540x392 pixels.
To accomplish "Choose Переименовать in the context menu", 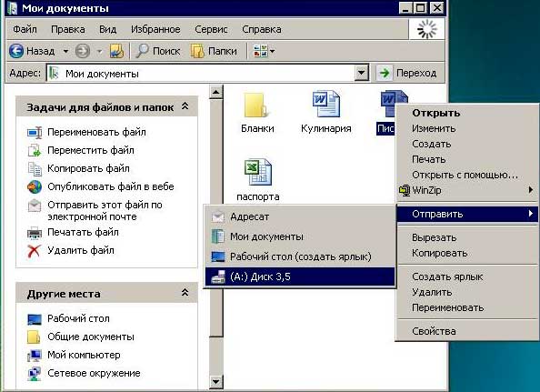I will (467, 307).
